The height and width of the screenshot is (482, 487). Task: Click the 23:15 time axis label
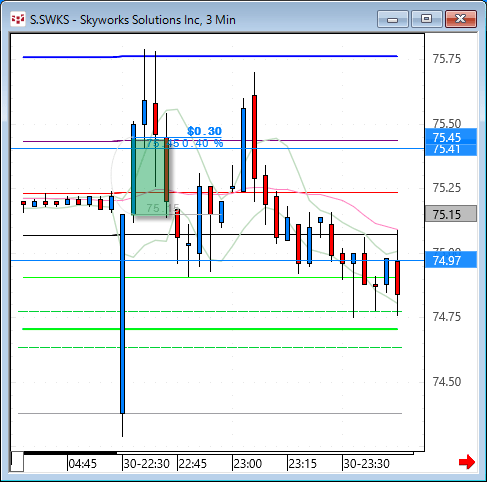click(302, 464)
